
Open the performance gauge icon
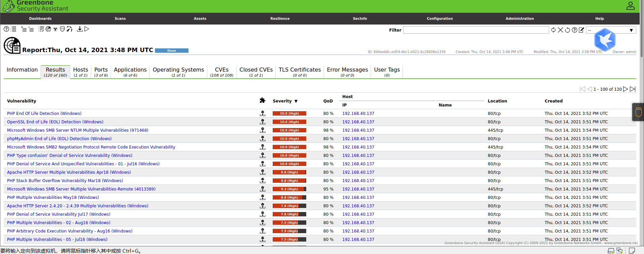(69, 29)
